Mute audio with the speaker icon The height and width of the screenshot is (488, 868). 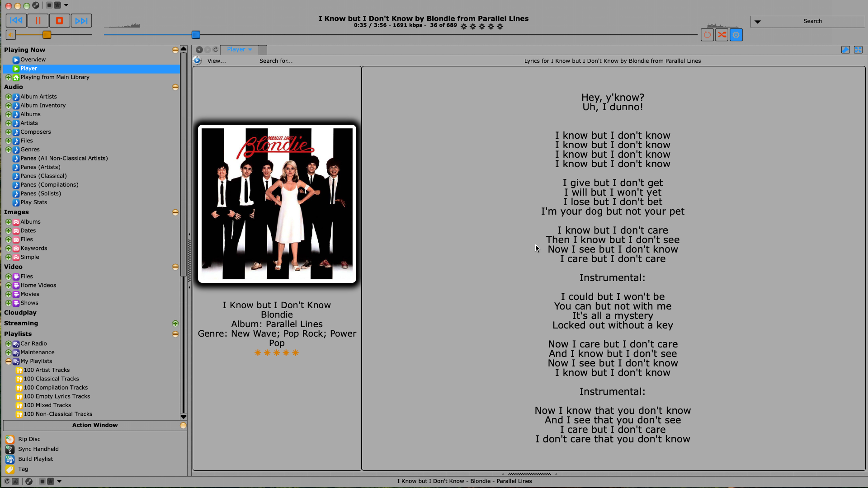click(11, 35)
